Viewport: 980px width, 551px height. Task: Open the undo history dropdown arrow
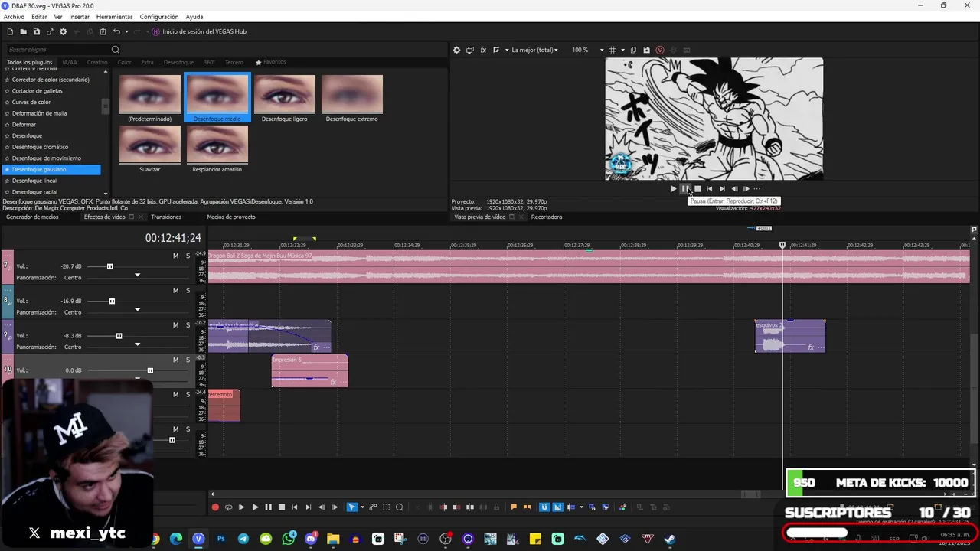coord(125,31)
